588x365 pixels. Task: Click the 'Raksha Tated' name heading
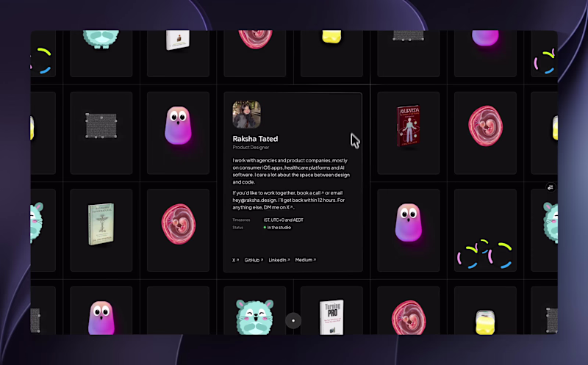click(255, 139)
